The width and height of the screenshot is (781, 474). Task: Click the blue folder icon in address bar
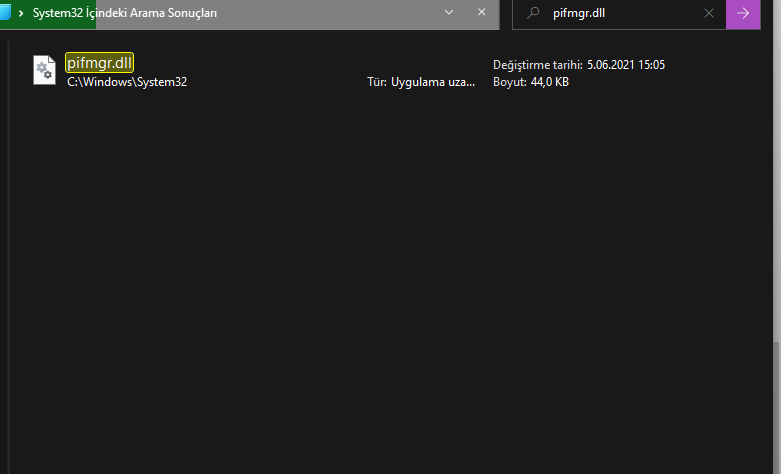[5, 14]
